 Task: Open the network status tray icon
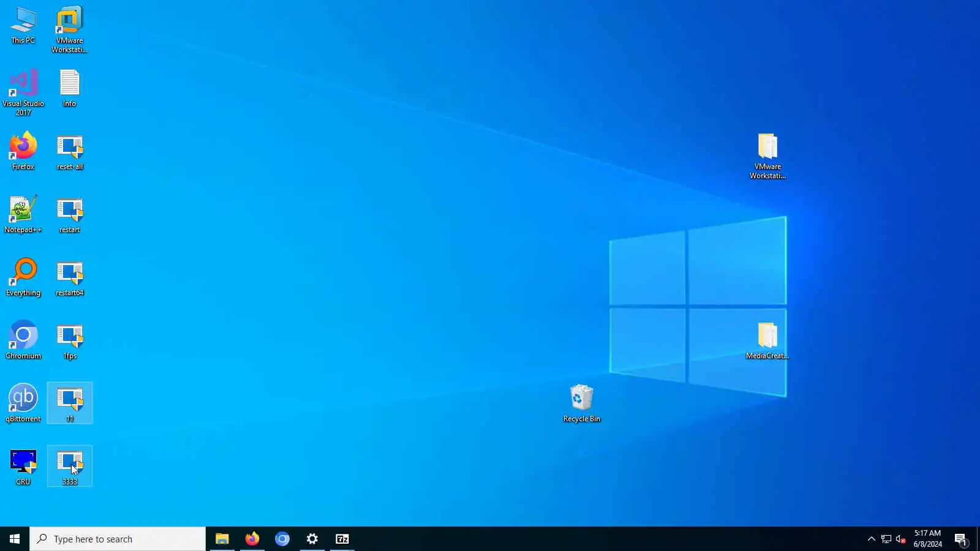click(x=886, y=539)
